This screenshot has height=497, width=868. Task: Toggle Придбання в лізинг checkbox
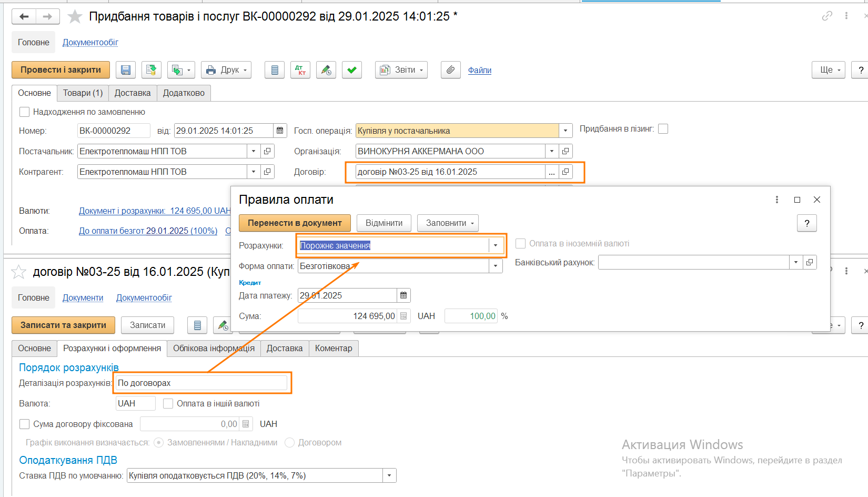click(663, 128)
